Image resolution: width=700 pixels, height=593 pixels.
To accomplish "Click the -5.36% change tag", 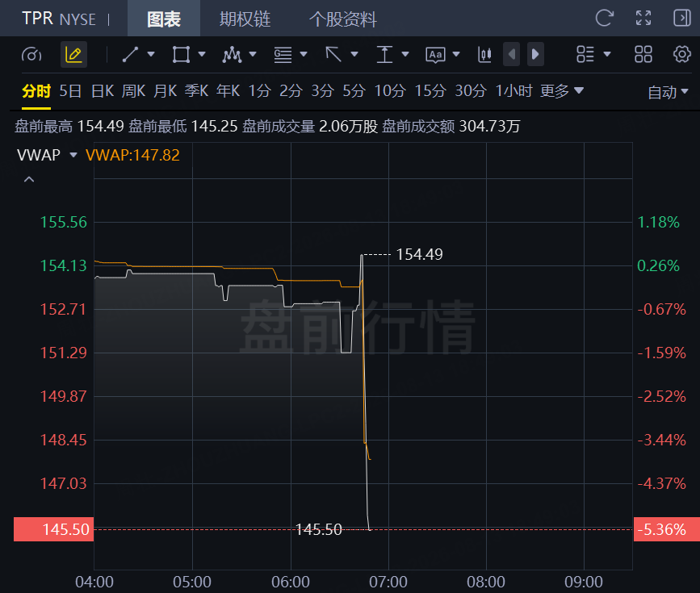I will click(667, 529).
